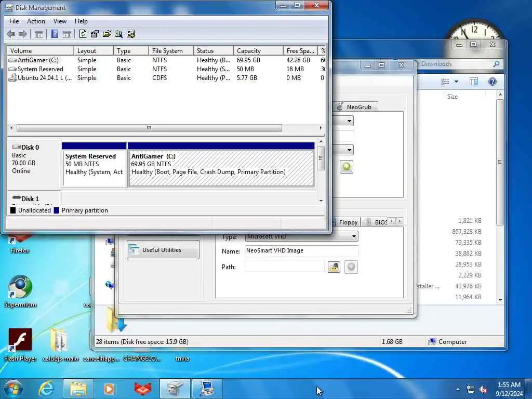Open Explorer view options dropdown arrow
The width and height of the screenshot is (532, 399).
(456, 82)
